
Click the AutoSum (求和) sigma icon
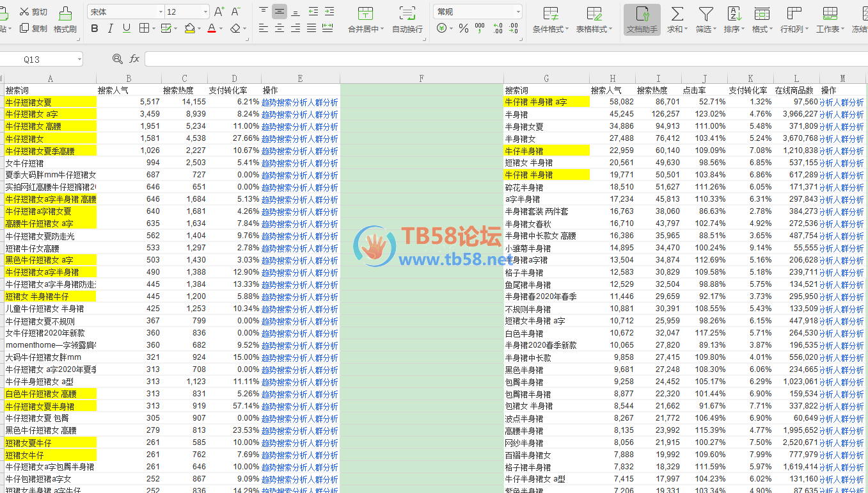(x=677, y=14)
